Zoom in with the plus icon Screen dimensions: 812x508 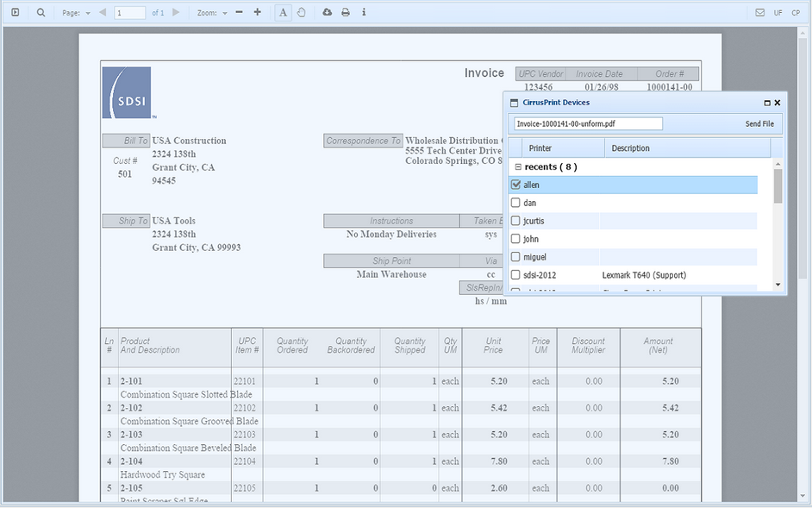[x=257, y=13]
